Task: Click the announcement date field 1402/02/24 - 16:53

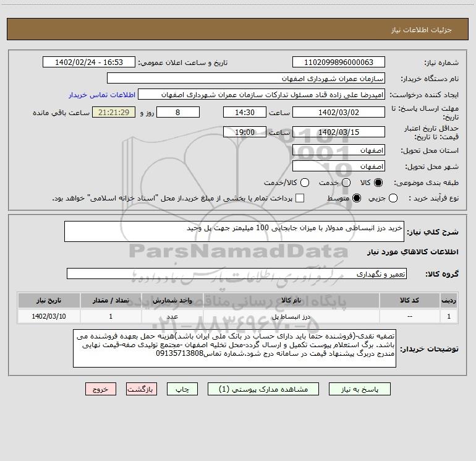Action: click(89, 62)
